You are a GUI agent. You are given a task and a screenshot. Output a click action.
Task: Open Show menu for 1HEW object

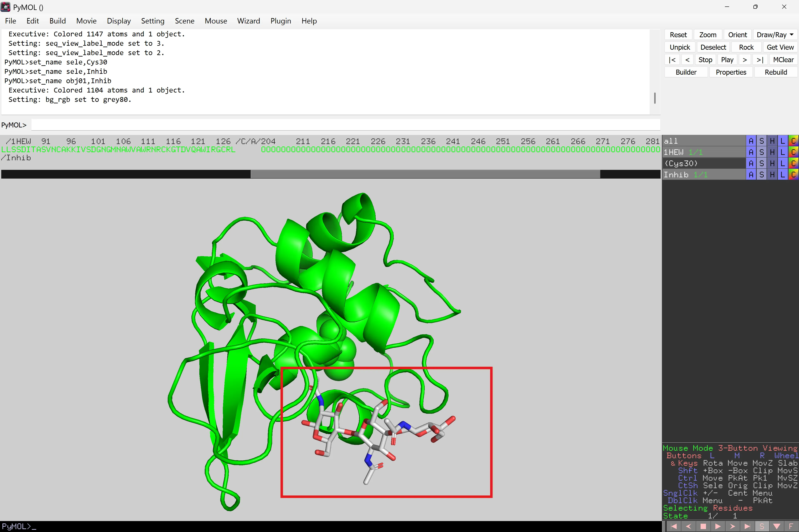(x=762, y=152)
